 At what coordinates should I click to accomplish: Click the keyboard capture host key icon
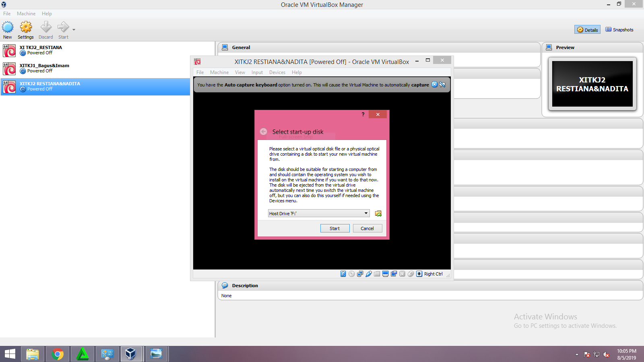click(x=419, y=274)
